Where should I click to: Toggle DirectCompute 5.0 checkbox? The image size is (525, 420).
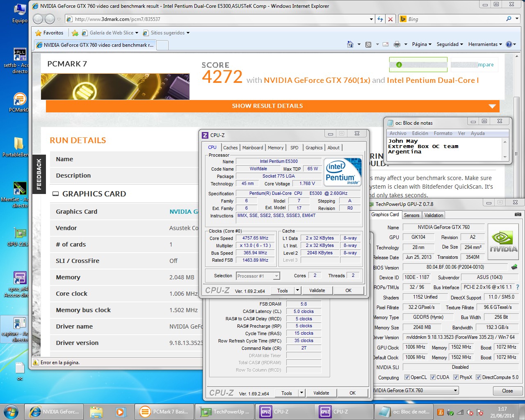tap(478, 377)
